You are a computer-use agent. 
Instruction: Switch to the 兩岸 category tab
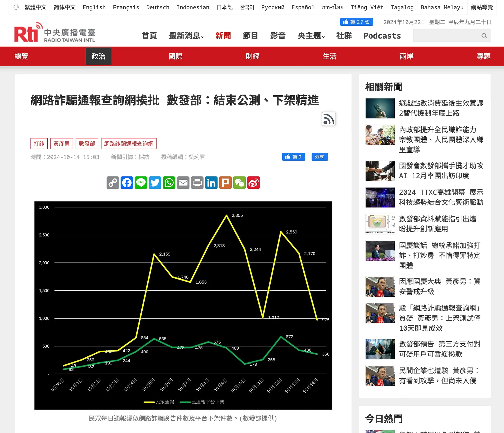pos(406,56)
